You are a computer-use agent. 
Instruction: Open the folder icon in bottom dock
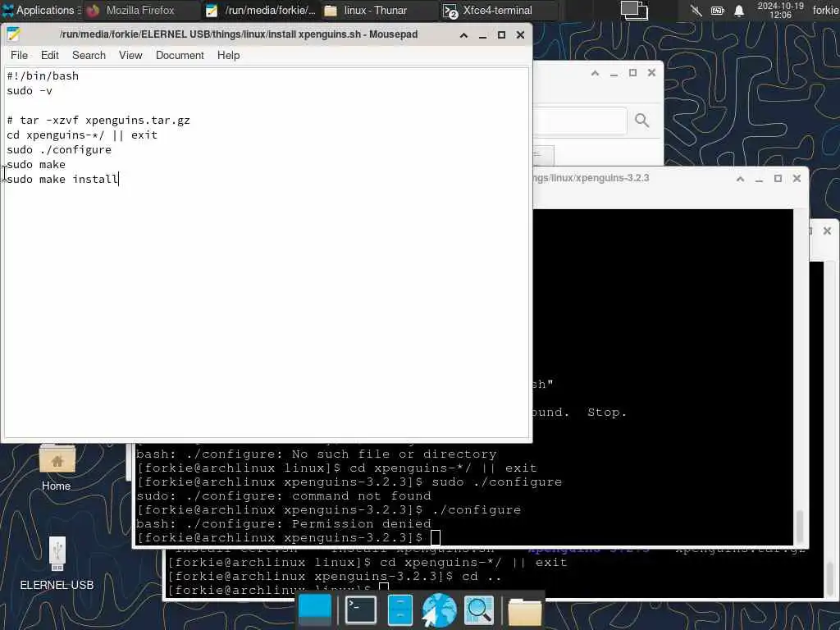point(524,611)
